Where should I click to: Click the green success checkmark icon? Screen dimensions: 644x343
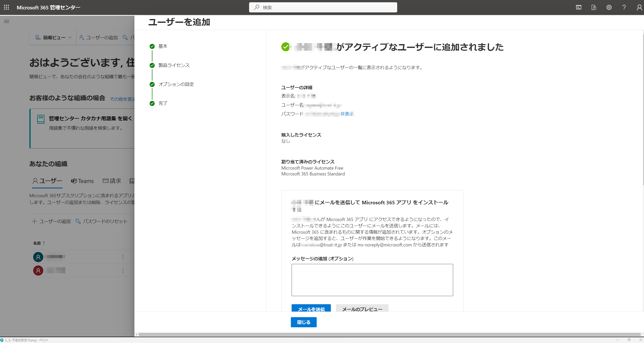[286, 47]
